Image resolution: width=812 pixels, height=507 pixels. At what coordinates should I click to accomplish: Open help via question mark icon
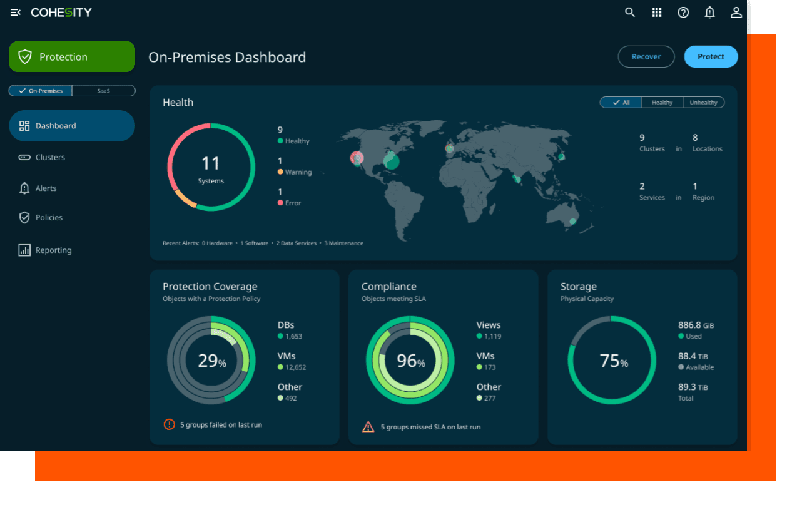(683, 13)
